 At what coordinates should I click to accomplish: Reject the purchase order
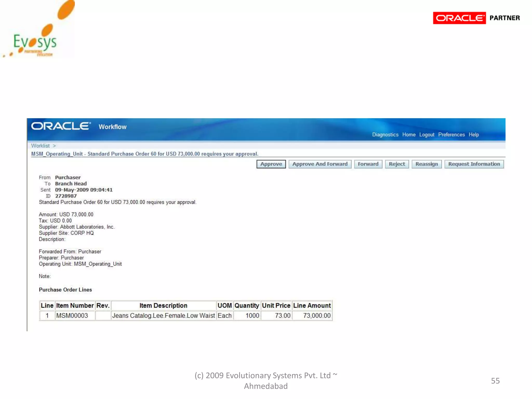pos(397,164)
